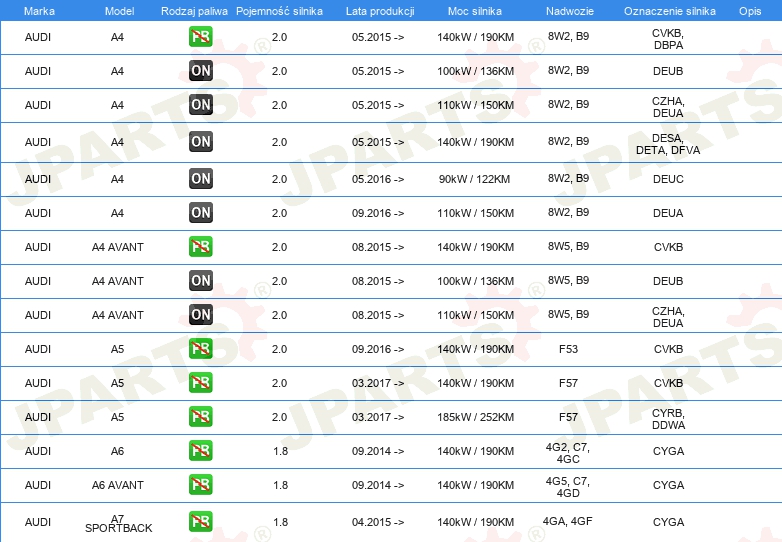The image size is (782, 542).
Task: Click date 09.2016 -> in A5 F53 row
Action: [x=378, y=349]
